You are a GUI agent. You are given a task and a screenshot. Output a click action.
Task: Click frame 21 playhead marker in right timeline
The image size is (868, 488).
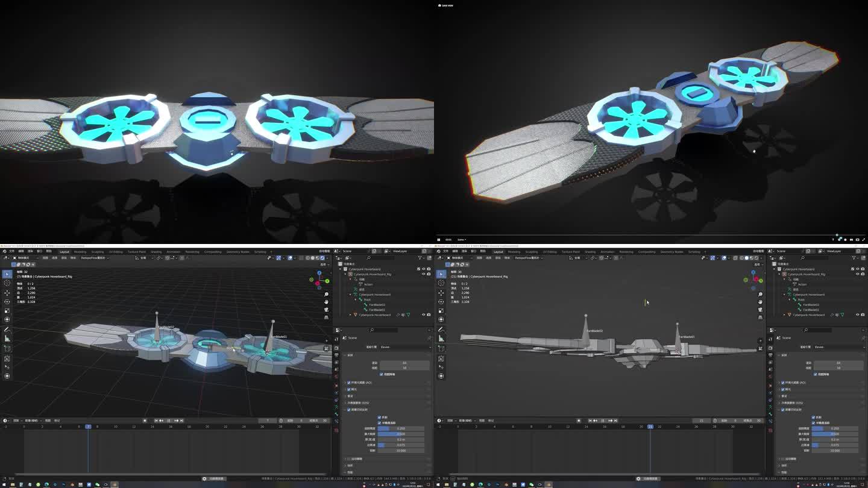[x=650, y=427]
